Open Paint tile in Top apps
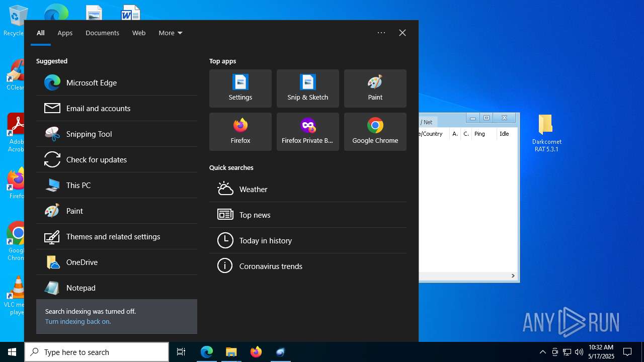Screen dimensions: 644x362 pos(375,88)
